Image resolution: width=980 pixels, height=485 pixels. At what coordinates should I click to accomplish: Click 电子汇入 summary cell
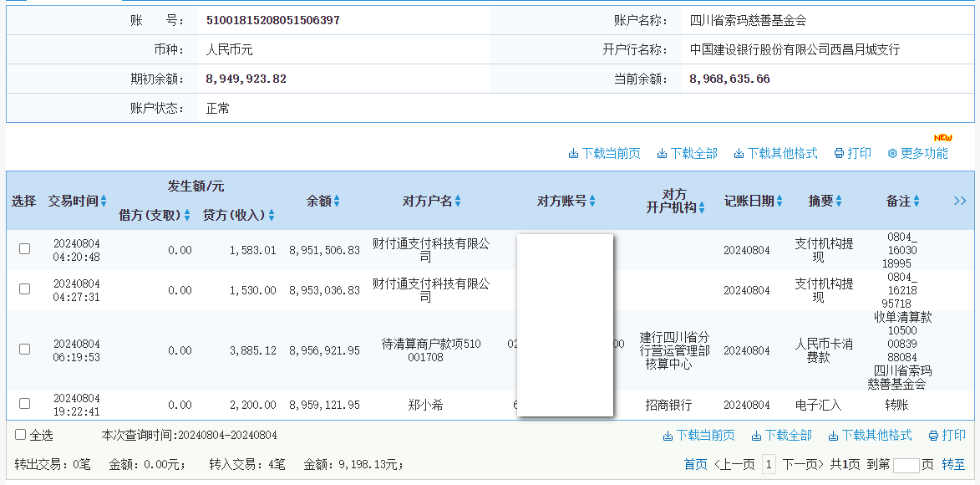818,405
